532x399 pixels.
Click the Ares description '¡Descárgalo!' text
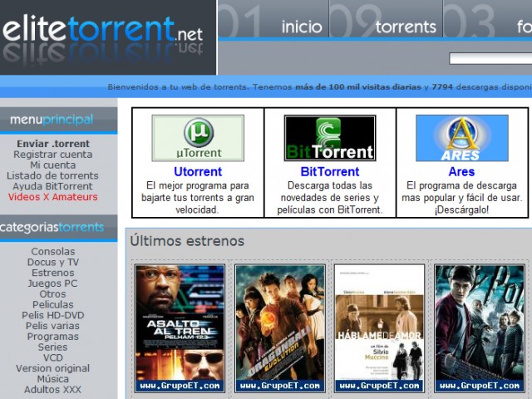462,210
